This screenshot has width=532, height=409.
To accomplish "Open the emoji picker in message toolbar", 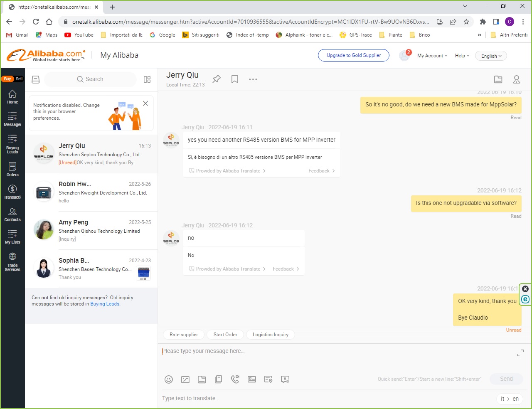I will pos(169,379).
